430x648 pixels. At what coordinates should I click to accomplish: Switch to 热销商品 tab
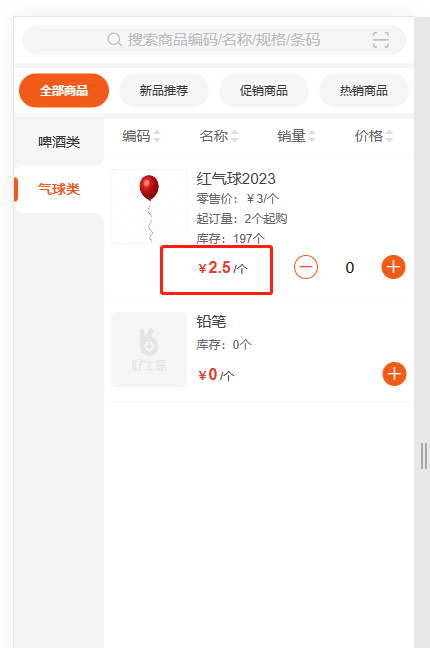pos(364,91)
